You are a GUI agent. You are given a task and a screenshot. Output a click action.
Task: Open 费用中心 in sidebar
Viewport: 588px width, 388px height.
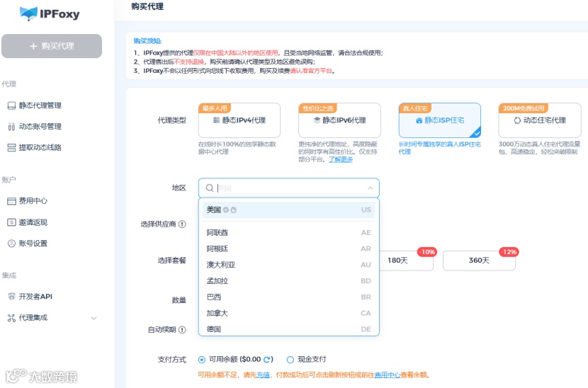click(33, 201)
